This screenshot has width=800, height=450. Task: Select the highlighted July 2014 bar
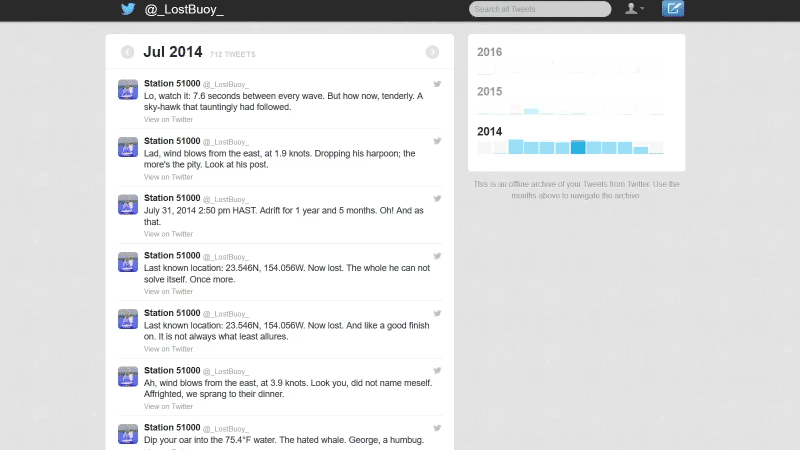tap(578, 147)
